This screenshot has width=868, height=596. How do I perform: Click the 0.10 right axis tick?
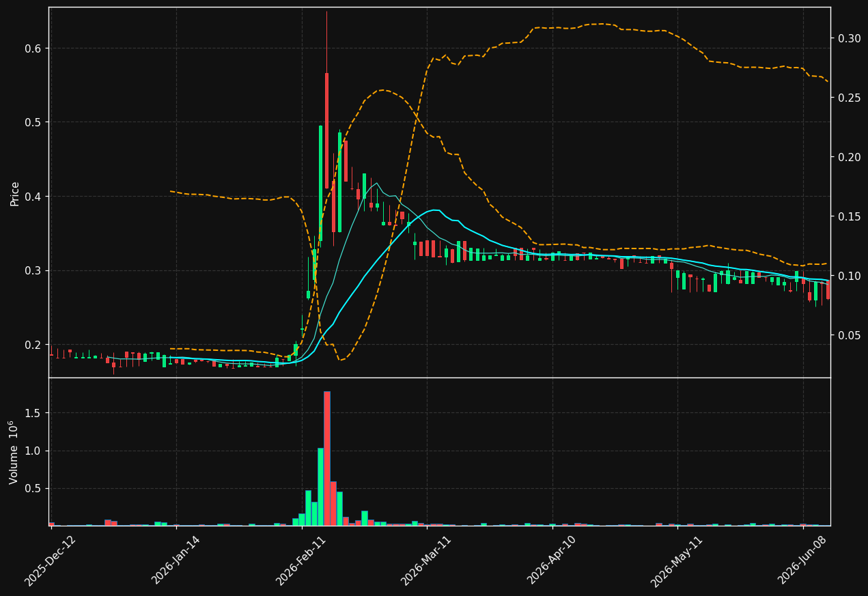coord(849,276)
